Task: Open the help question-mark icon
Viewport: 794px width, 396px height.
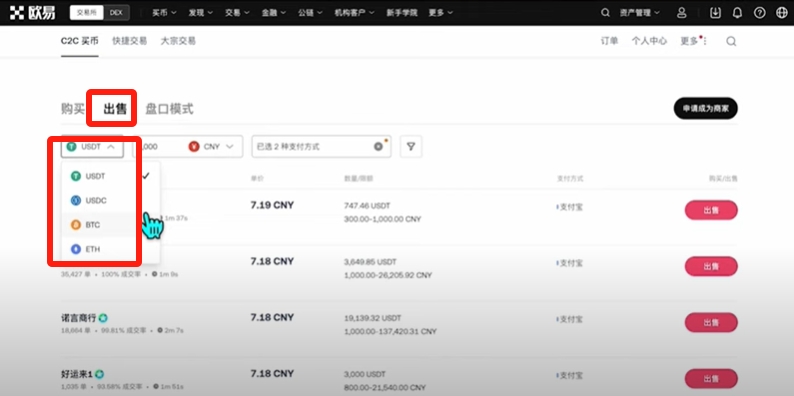Action: pos(760,13)
